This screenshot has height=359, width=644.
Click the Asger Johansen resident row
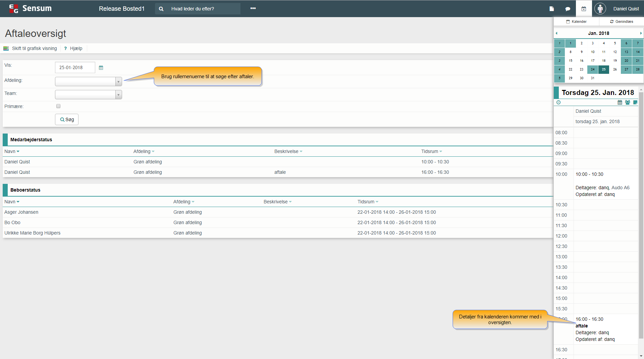pyautogui.click(x=278, y=212)
